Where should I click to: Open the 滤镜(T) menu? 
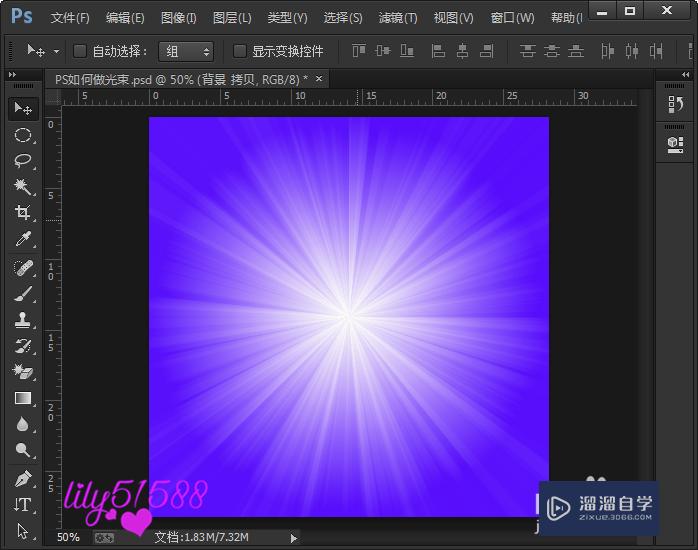398,18
